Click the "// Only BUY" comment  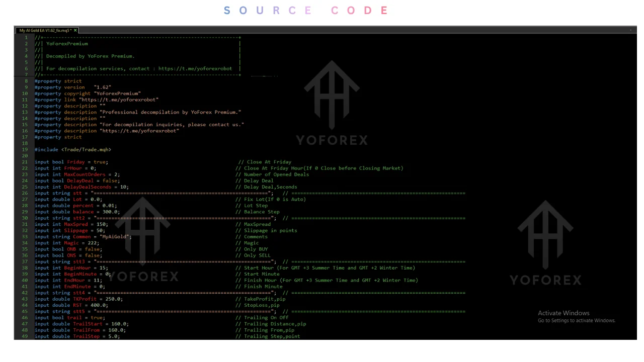[252, 249]
